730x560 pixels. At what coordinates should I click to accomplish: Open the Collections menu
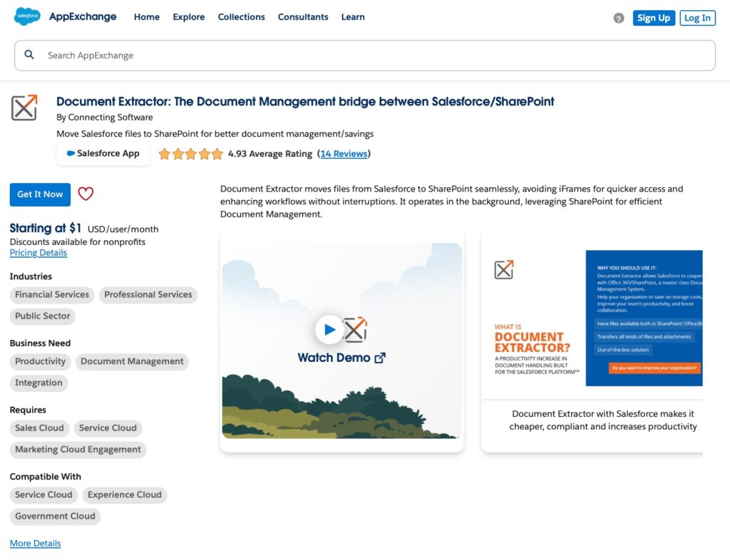pyautogui.click(x=241, y=17)
